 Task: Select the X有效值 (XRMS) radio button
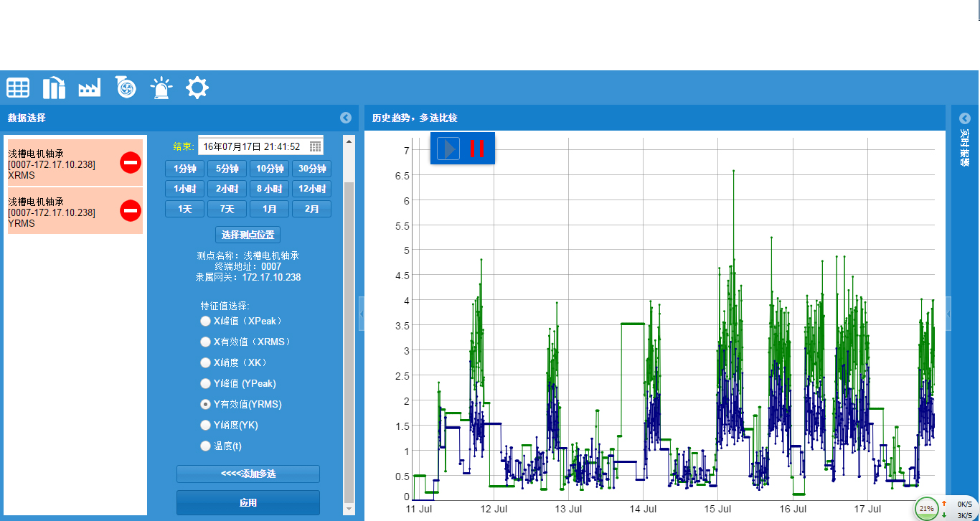click(x=206, y=342)
